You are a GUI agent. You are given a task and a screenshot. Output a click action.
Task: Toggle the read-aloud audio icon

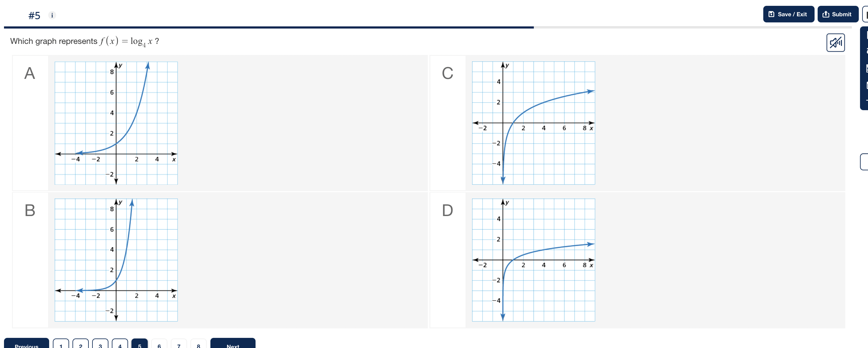pos(835,43)
